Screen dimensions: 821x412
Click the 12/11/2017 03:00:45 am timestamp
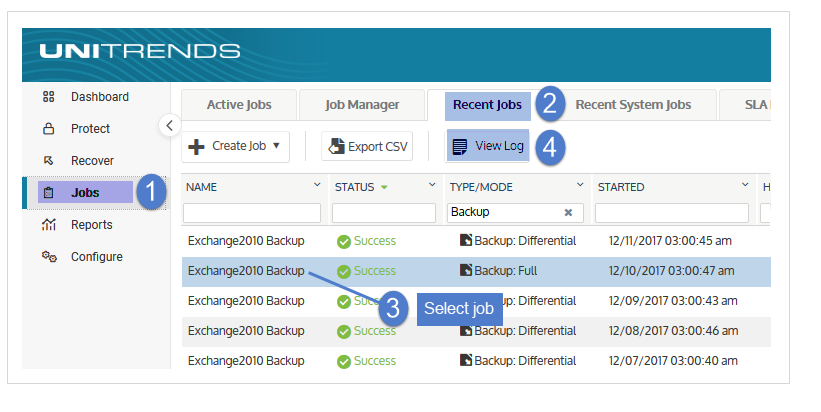pyautogui.click(x=670, y=241)
